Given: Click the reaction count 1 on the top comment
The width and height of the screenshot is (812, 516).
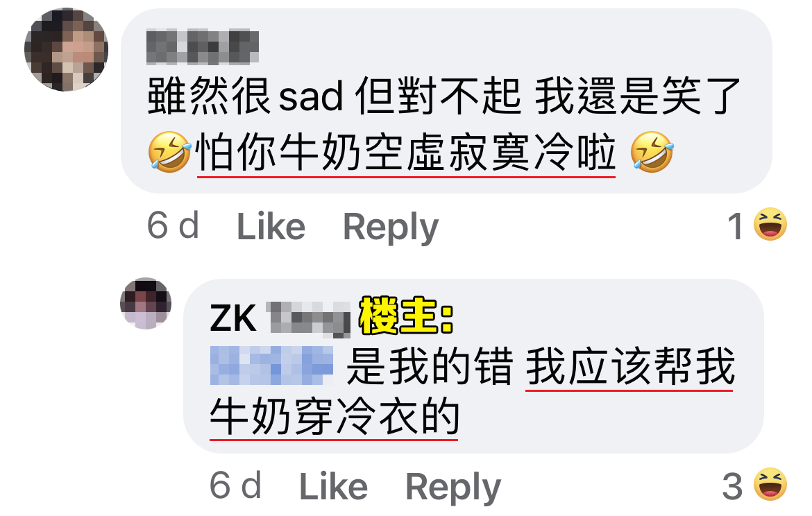Looking at the screenshot, I should coord(736,227).
